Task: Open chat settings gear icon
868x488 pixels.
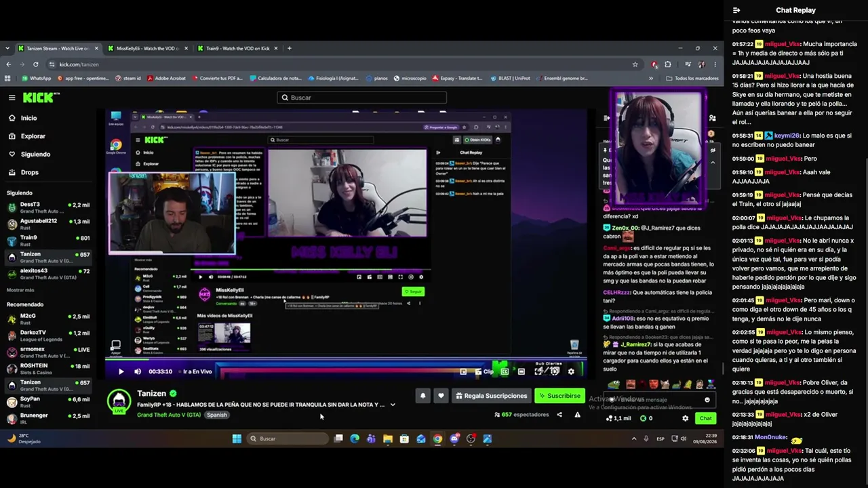Action: 685,418
